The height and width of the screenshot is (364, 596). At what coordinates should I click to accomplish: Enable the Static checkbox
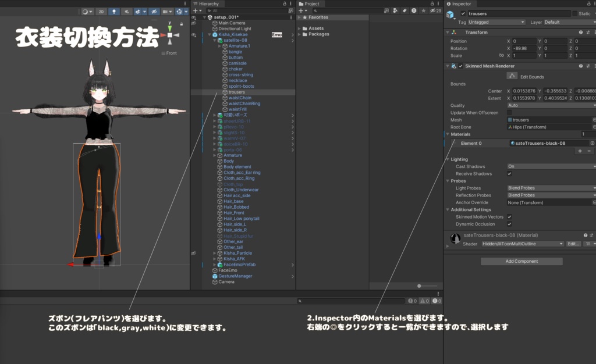pos(574,13)
